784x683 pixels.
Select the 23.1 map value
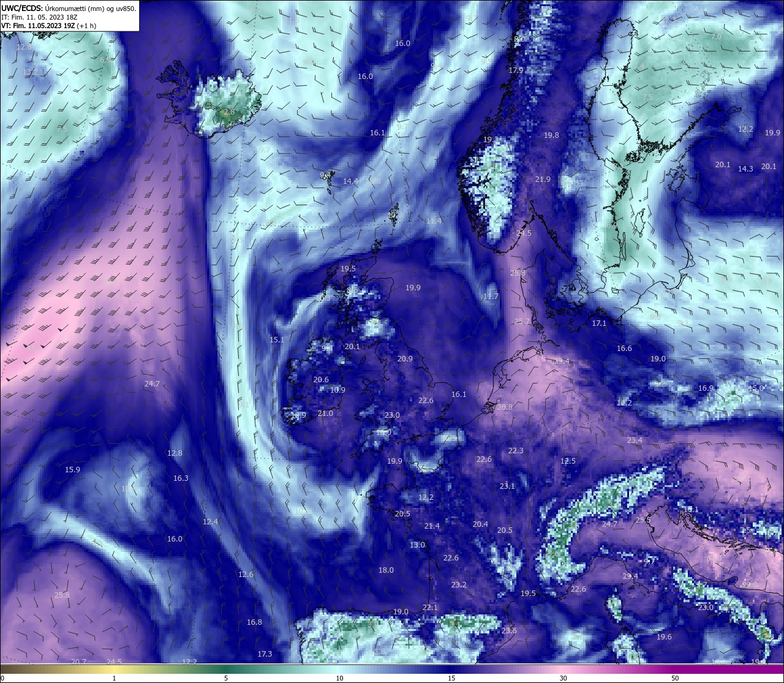click(x=507, y=486)
